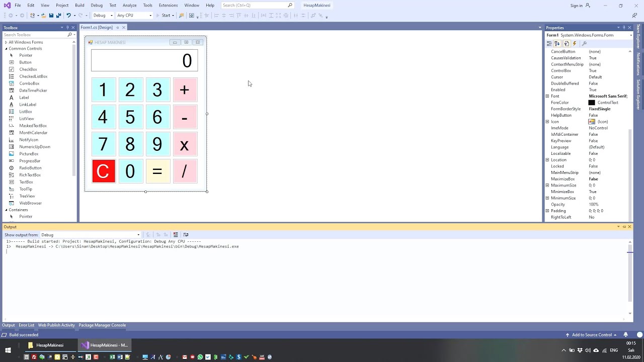Expand the Font property

coord(547,96)
